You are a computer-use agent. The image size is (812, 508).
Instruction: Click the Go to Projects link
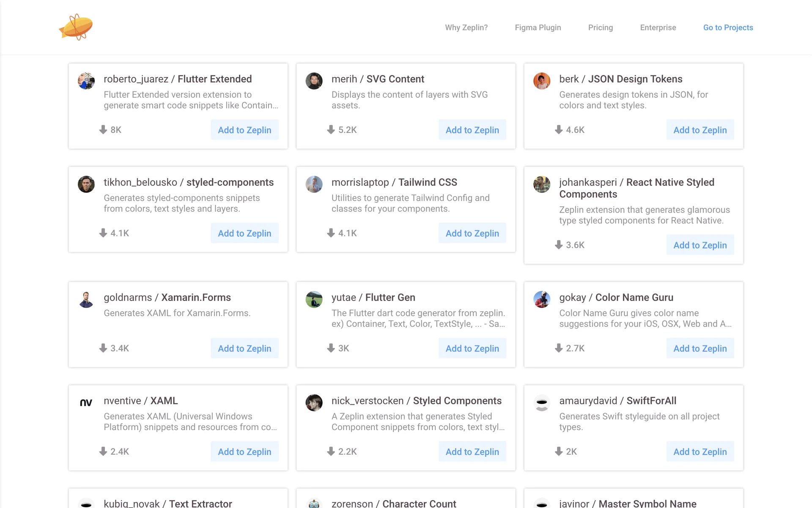(x=728, y=28)
